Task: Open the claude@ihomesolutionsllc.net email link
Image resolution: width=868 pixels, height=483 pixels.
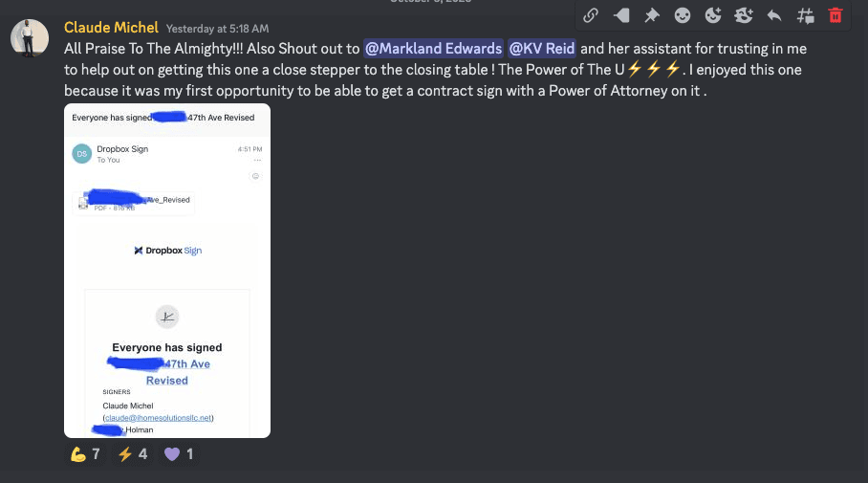Action: 159,418
